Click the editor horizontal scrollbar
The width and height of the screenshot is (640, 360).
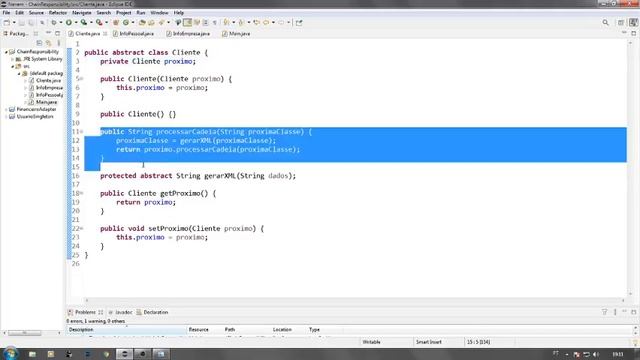tap(354, 300)
